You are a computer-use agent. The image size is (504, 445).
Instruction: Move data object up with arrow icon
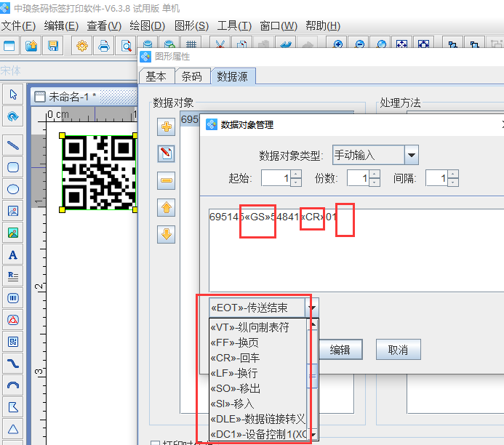click(x=167, y=208)
